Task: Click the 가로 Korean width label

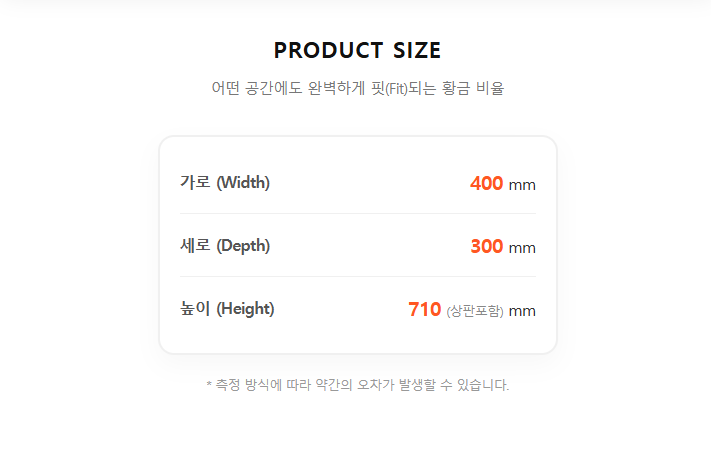Action: (195, 182)
